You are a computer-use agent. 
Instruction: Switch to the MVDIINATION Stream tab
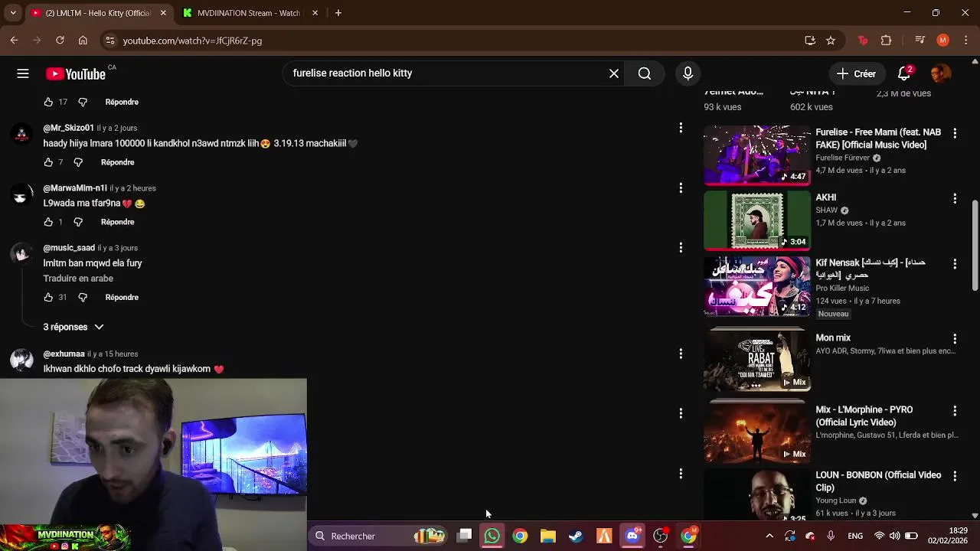tap(248, 13)
